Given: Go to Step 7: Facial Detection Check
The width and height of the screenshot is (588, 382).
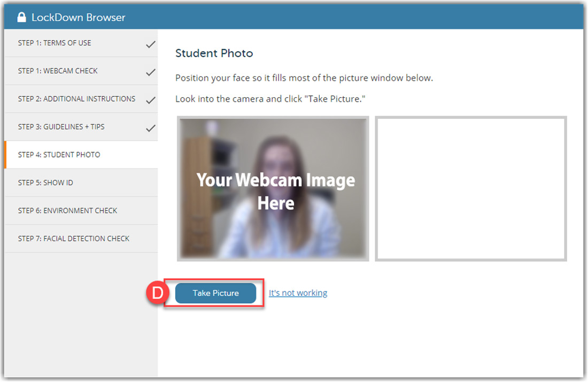Looking at the screenshot, I should 74,238.
